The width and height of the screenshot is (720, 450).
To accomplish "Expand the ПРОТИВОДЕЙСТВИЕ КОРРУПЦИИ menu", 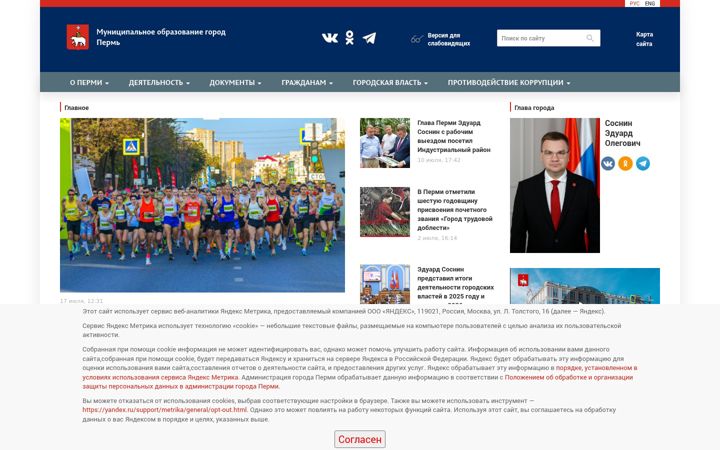I will pyautogui.click(x=509, y=83).
